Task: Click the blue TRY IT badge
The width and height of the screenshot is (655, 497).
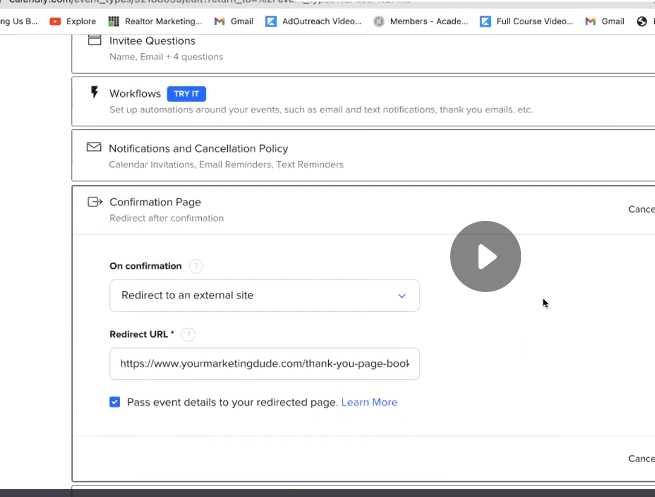Action: click(x=187, y=94)
